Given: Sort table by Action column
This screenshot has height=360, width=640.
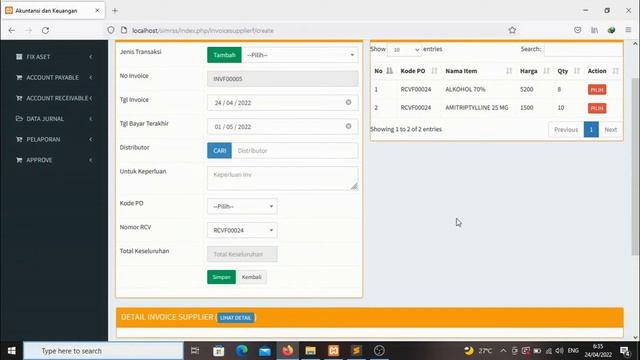Looking at the screenshot, I should pyautogui.click(x=603, y=71).
